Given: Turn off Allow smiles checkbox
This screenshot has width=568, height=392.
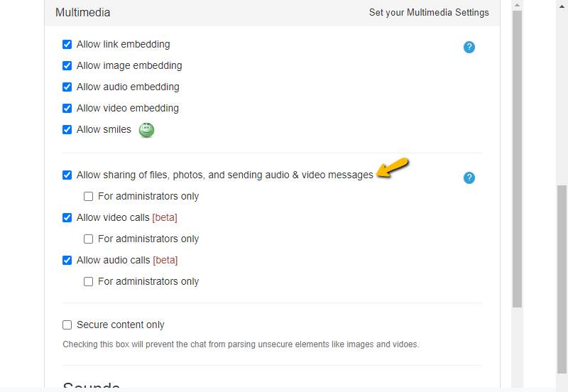Looking at the screenshot, I should [x=67, y=129].
